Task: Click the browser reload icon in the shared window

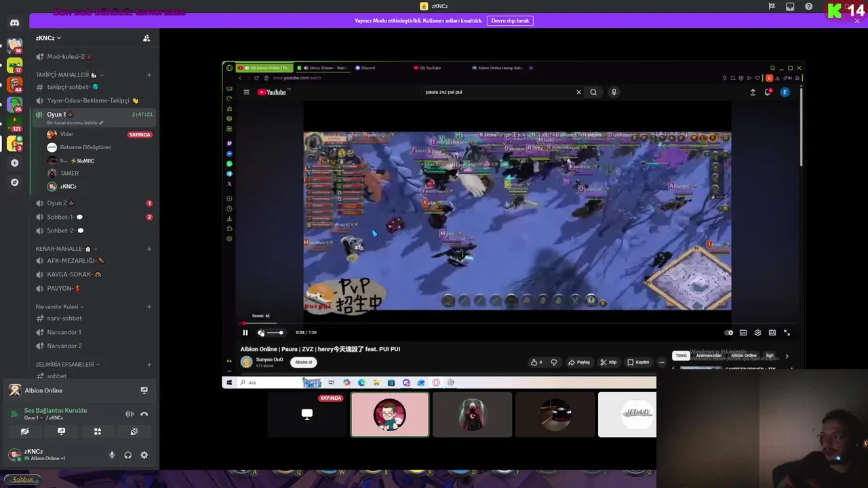Action: pos(256,78)
